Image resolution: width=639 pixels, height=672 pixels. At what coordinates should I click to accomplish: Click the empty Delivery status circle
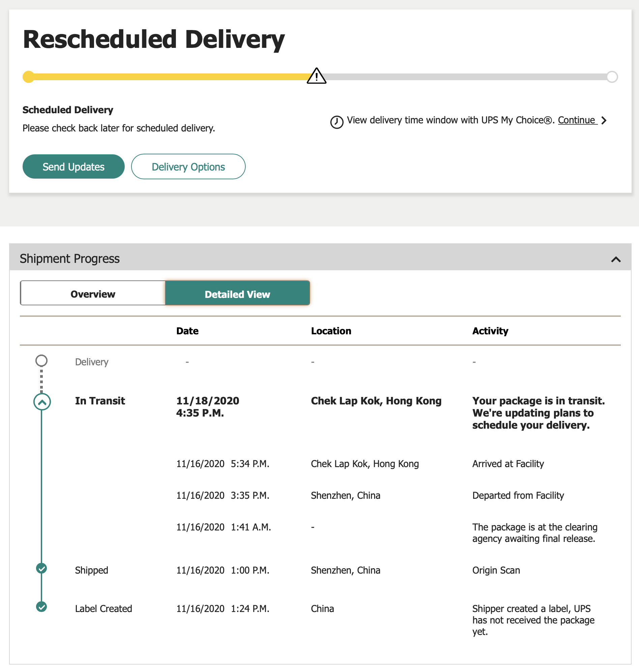[x=41, y=360]
